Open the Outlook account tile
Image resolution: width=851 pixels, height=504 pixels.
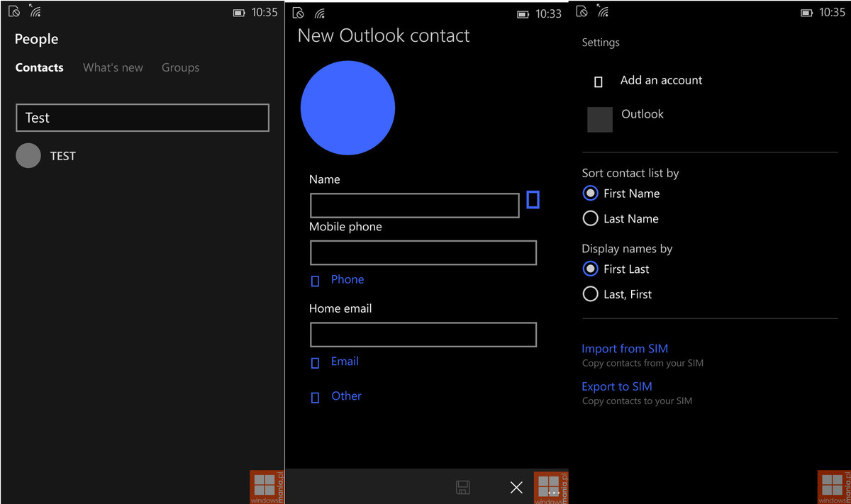tap(600, 119)
